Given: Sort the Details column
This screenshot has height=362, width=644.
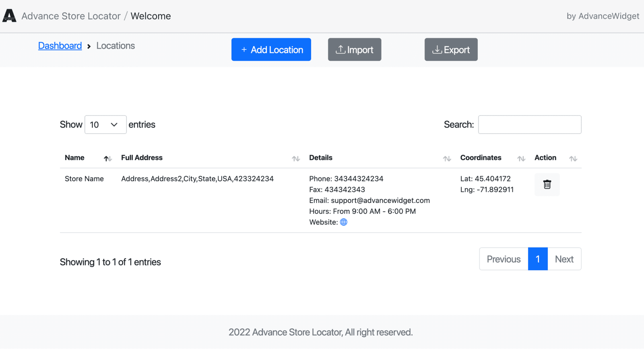Looking at the screenshot, I should [x=447, y=158].
